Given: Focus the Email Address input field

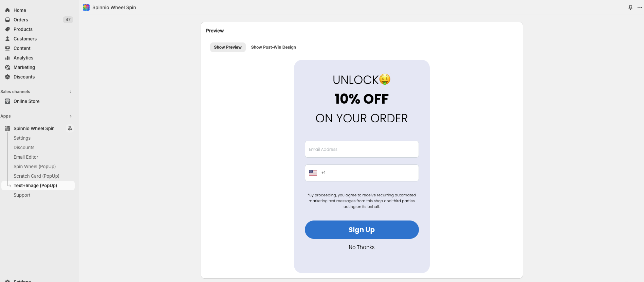Looking at the screenshot, I should point(362,149).
